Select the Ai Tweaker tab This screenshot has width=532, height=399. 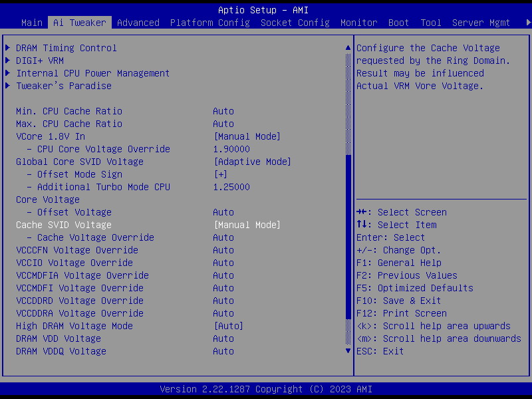click(x=80, y=23)
